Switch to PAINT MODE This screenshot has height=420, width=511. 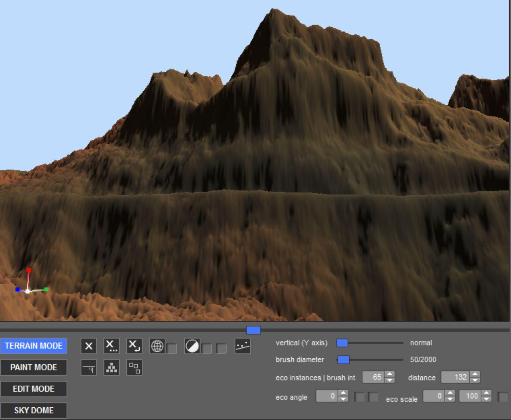[33, 367]
